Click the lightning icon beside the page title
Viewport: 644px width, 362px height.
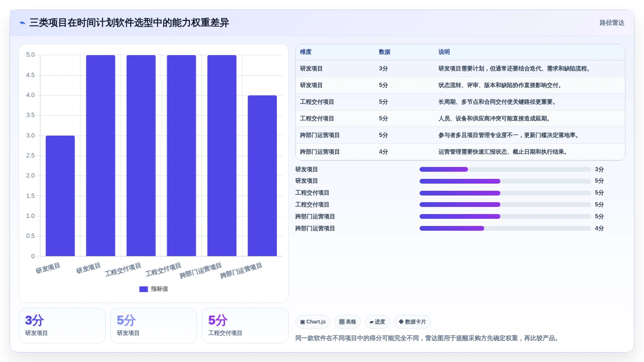click(x=22, y=23)
